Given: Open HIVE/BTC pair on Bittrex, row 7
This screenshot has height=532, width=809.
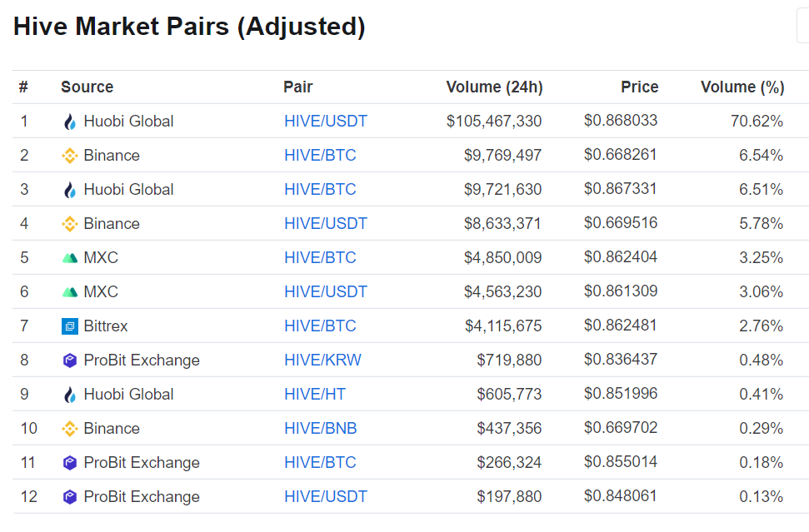Looking at the screenshot, I should pyautogui.click(x=320, y=326).
